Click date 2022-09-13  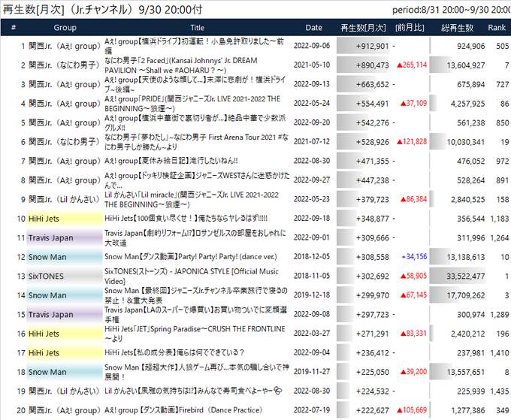point(312,84)
